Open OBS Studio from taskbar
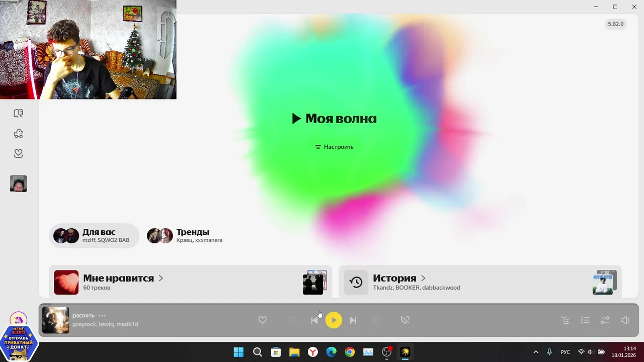The height and width of the screenshot is (362, 644). click(387, 352)
